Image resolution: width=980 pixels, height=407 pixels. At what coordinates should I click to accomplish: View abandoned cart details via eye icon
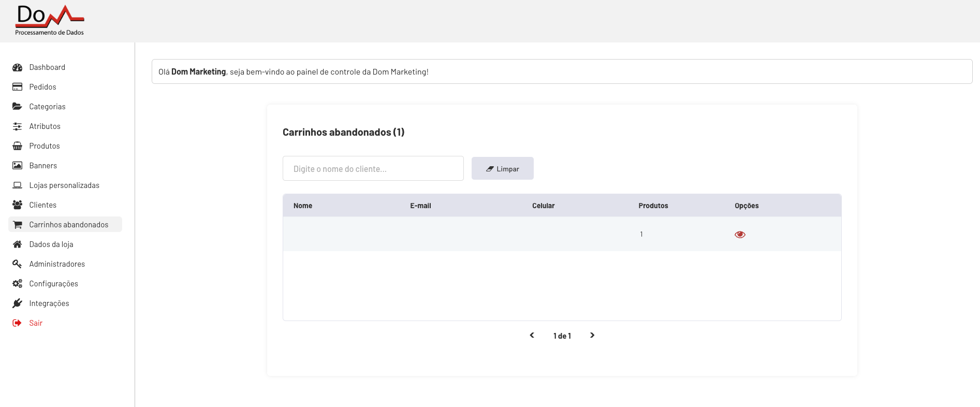point(740,235)
